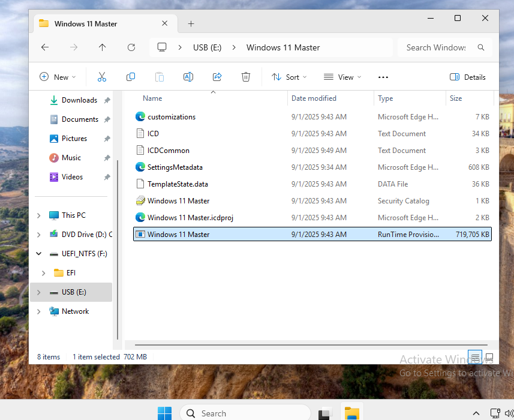Open the See more ellipsis menu

pyautogui.click(x=383, y=77)
